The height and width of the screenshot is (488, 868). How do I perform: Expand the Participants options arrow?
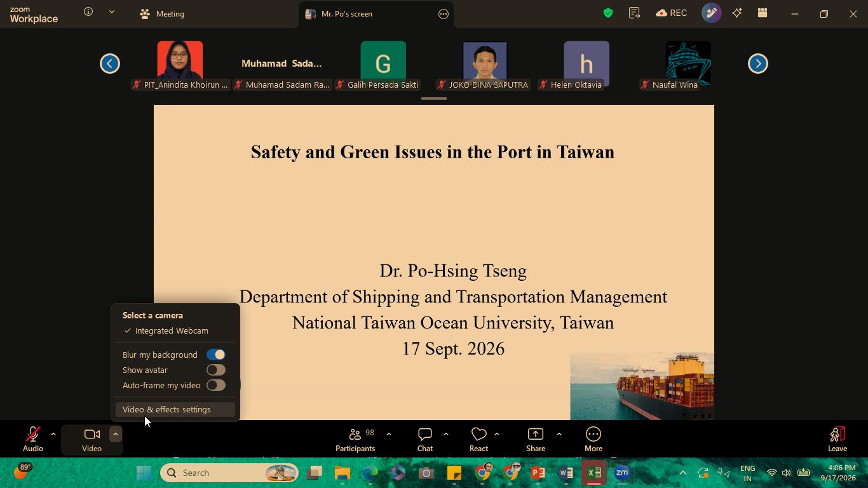pyautogui.click(x=388, y=435)
